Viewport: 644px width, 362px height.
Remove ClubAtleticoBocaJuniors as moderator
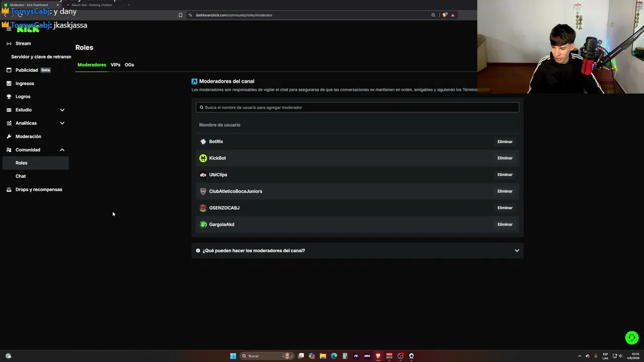point(505,192)
